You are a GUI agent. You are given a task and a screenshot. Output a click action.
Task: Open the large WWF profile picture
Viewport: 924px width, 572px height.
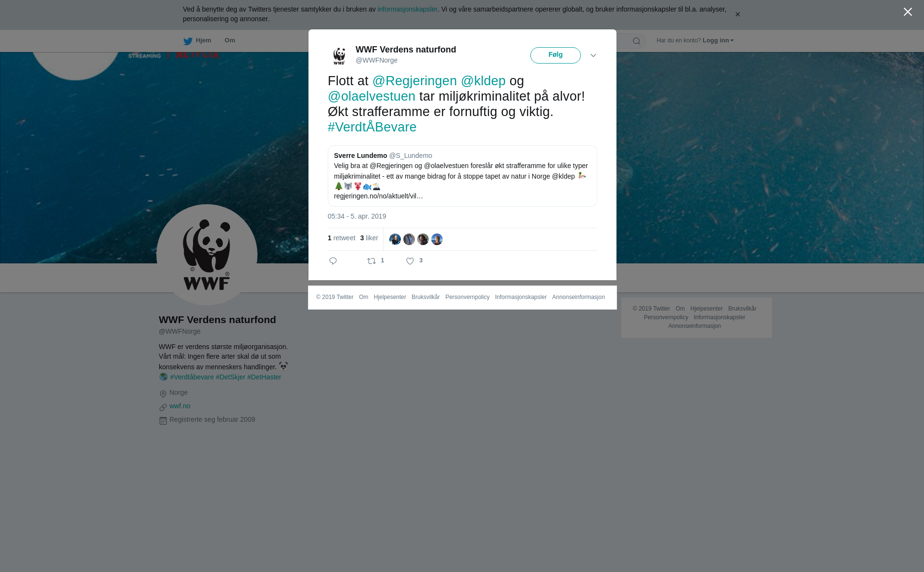point(207,255)
